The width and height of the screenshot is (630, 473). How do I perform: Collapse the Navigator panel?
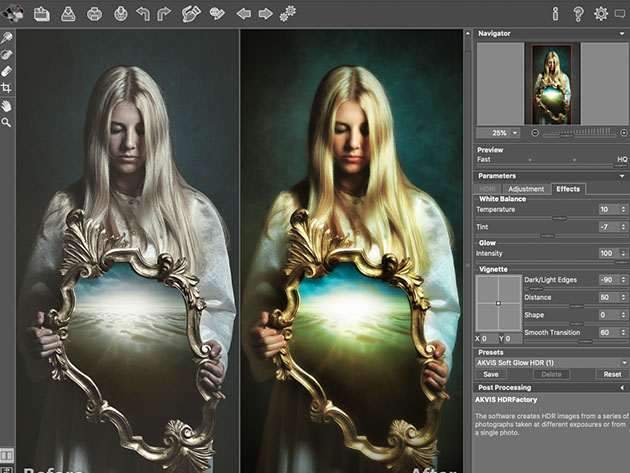(622, 33)
